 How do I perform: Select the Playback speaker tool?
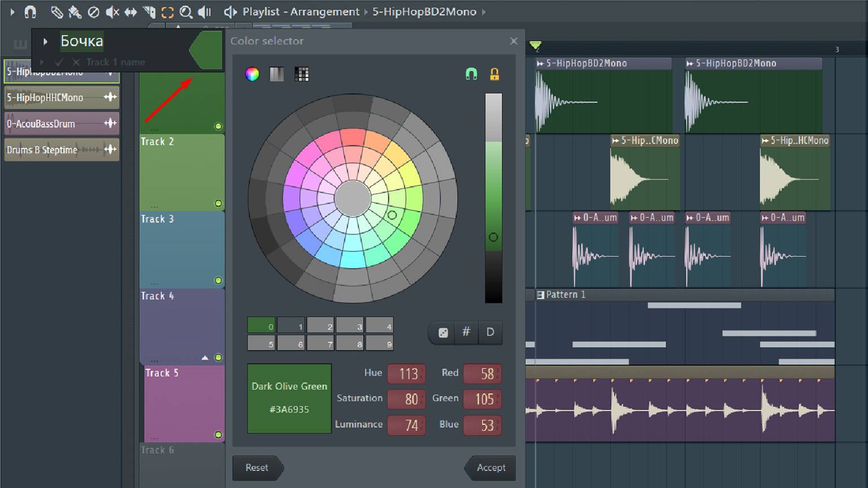click(205, 11)
